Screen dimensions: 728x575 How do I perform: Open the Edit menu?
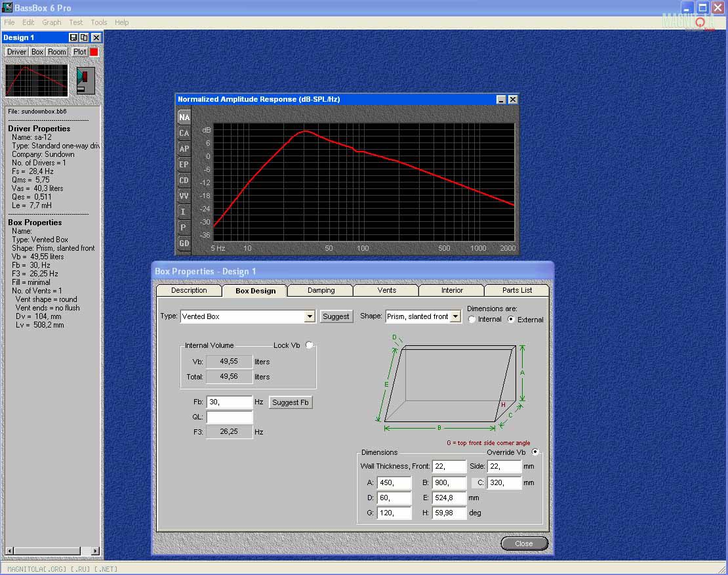point(28,22)
